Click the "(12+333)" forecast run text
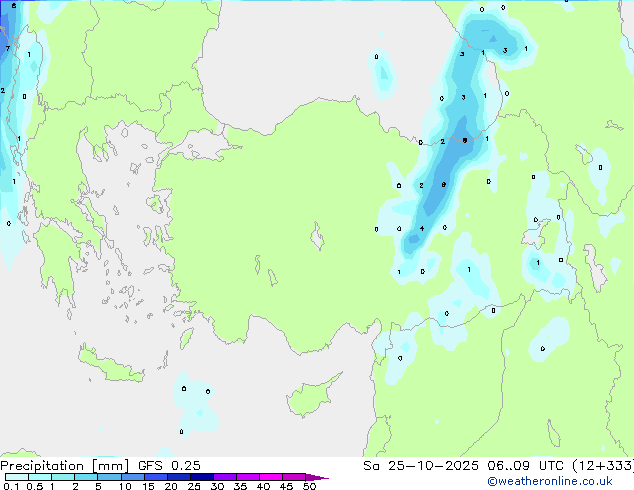 (x=603, y=466)
